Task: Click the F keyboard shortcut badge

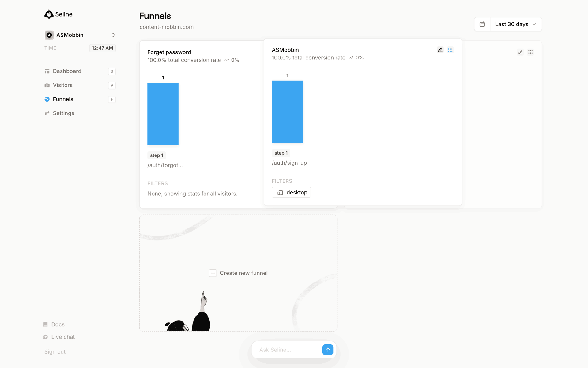Action: coord(112,99)
